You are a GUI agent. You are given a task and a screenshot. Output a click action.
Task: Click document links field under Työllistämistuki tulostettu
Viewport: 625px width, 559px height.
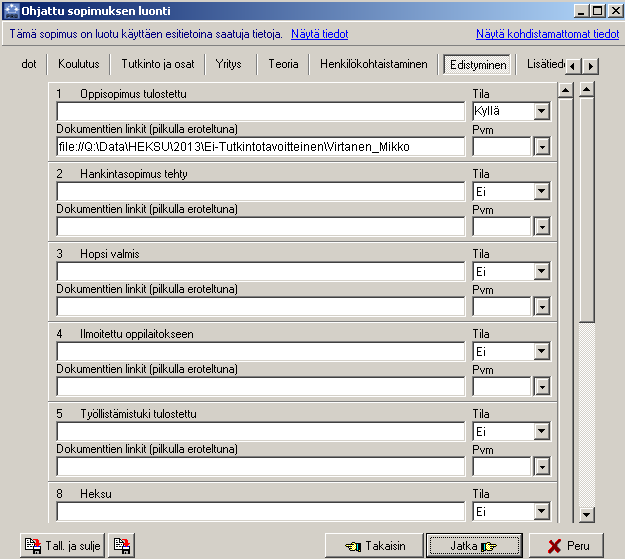point(261,466)
